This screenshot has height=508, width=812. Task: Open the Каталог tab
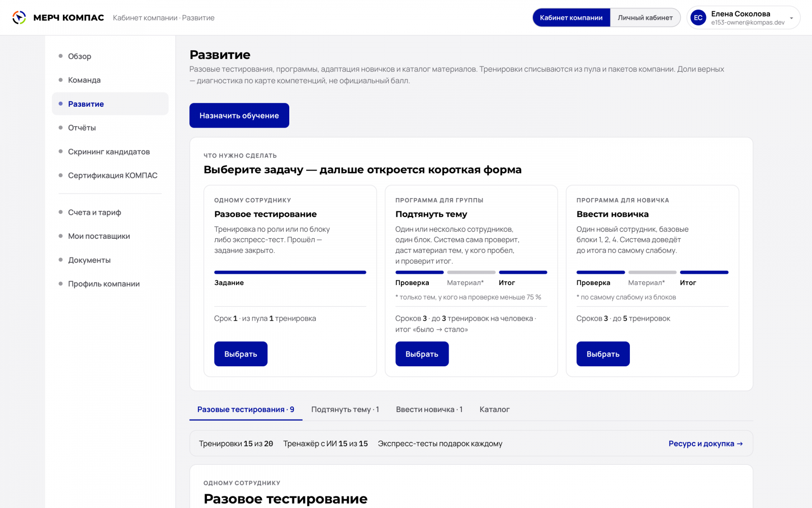(494, 409)
